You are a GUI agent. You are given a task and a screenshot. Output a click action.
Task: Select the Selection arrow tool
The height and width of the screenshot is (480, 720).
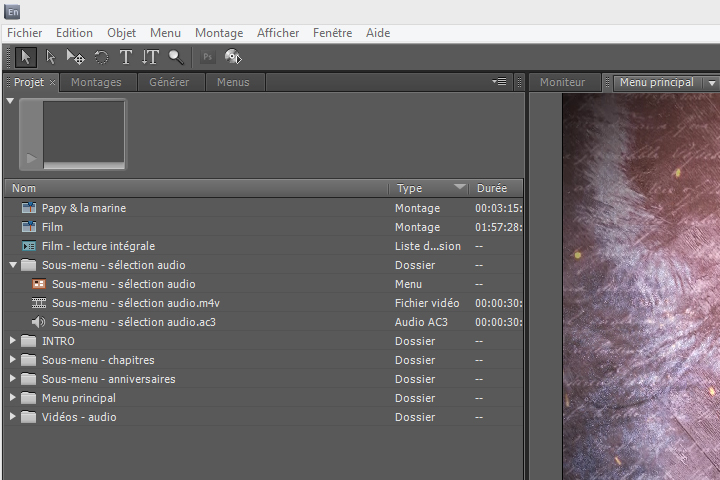tap(25, 57)
